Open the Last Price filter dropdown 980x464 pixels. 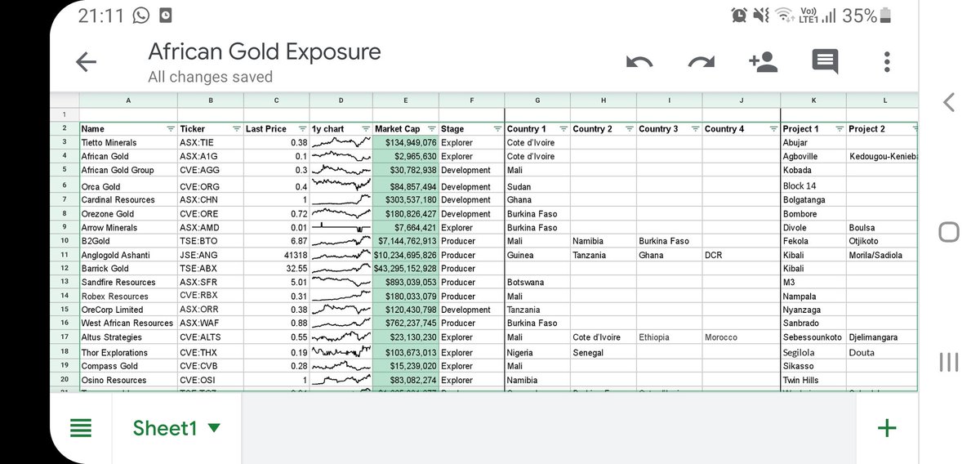pyautogui.click(x=301, y=129)
